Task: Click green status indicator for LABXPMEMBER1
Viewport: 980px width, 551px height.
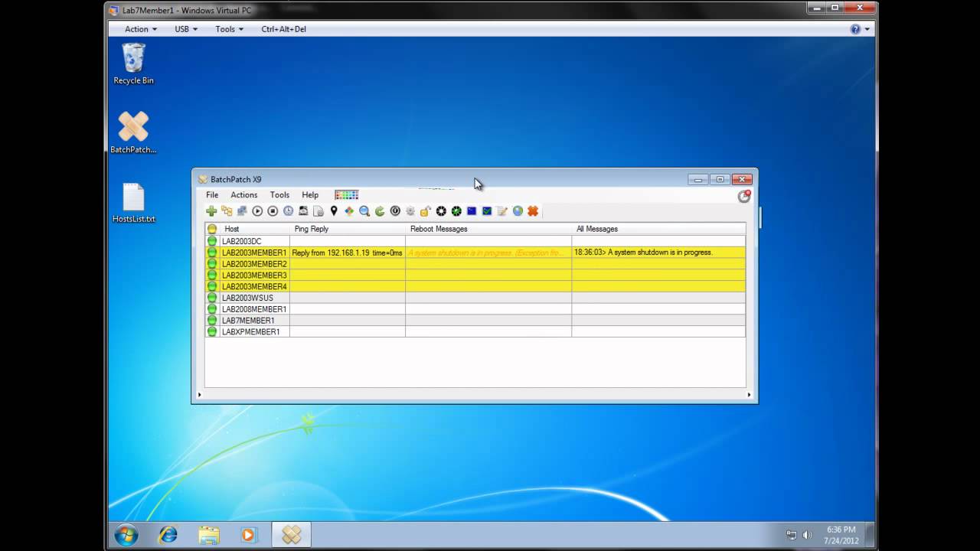Action: (212, 331)
